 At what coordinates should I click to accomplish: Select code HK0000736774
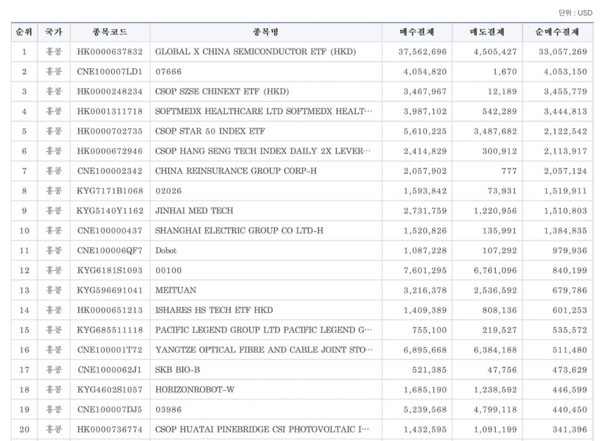(110, 430)
